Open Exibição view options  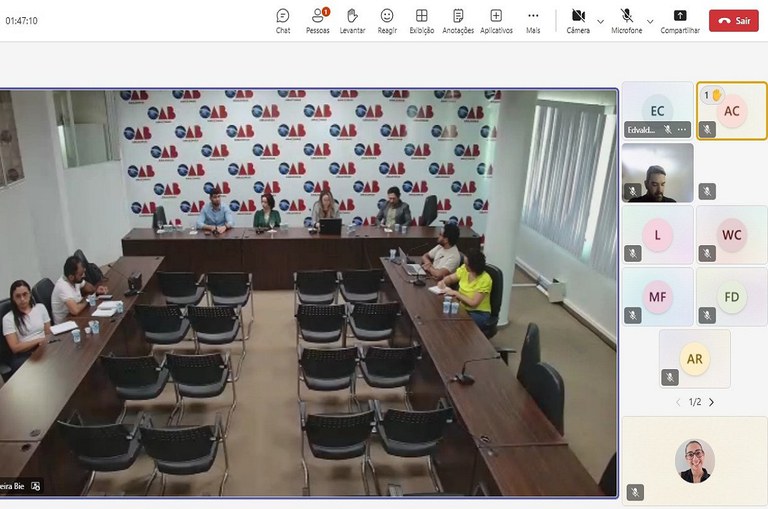click(422, 20)
